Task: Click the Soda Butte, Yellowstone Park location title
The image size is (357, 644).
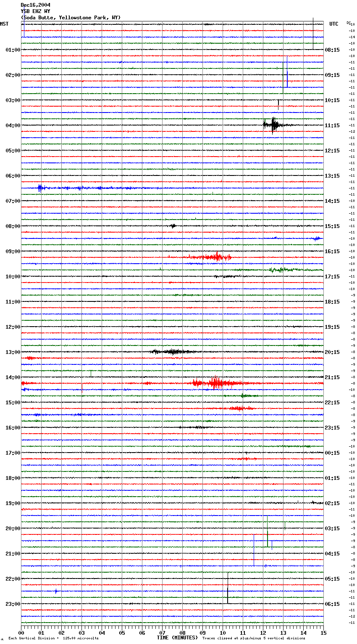Action: tap(71, 18)
